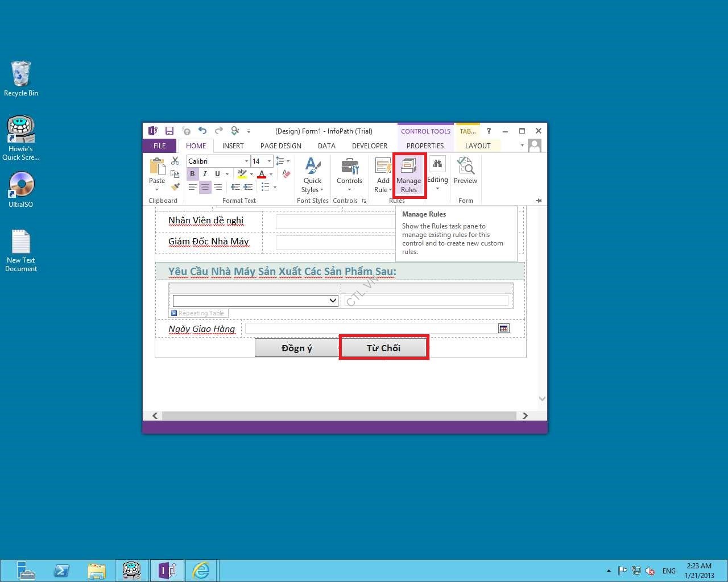Click the Clear Formatting eraser icon

tap(287, 174)
